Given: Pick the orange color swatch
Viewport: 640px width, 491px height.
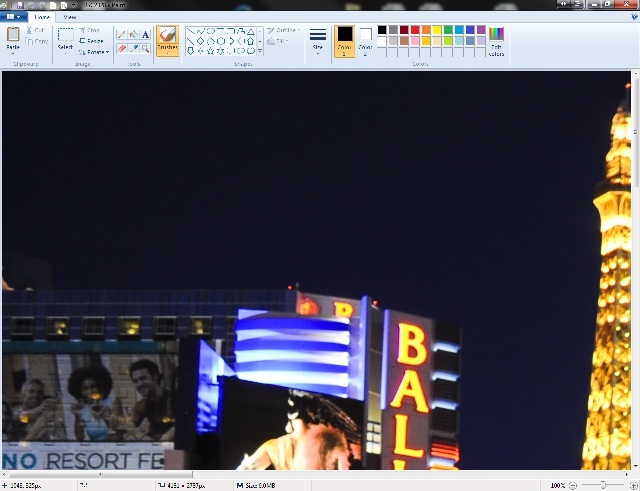Looking at the screenshot, I should (426, 30).
